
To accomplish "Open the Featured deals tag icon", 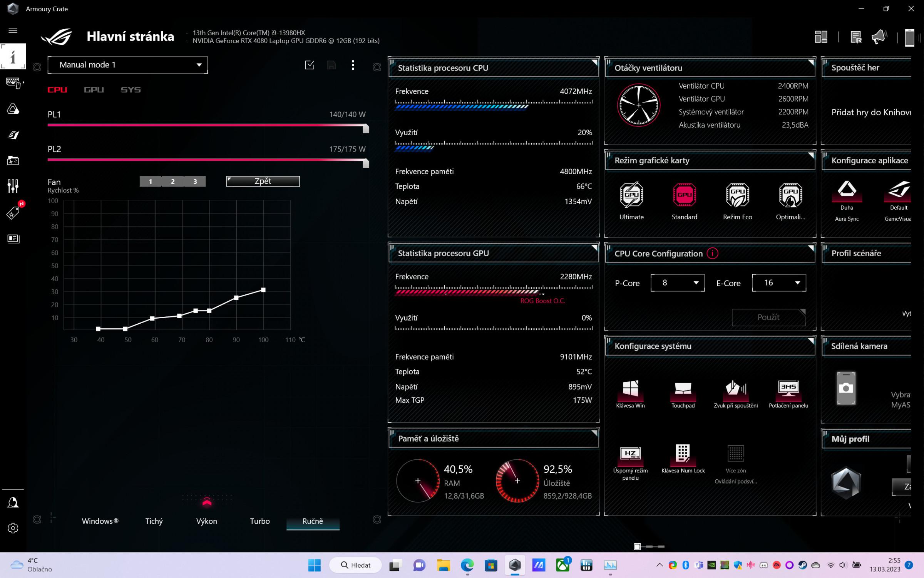I will 14,212.
